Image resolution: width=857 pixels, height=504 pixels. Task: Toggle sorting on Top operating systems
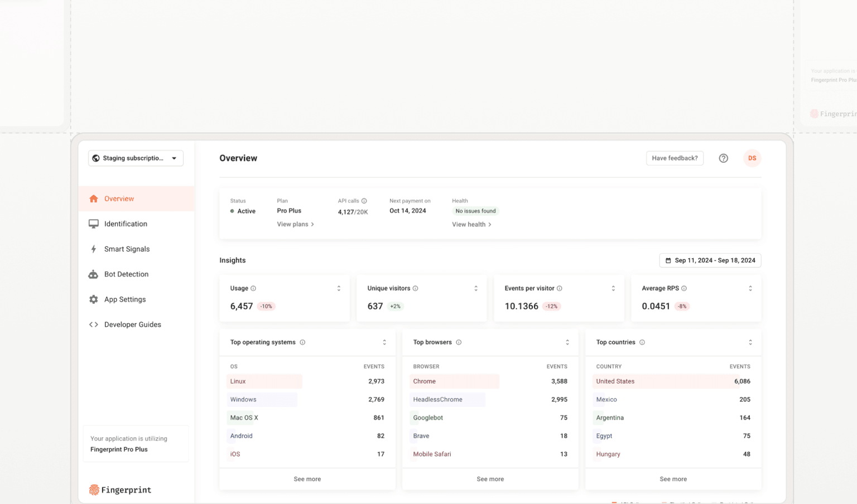point(384,342)
